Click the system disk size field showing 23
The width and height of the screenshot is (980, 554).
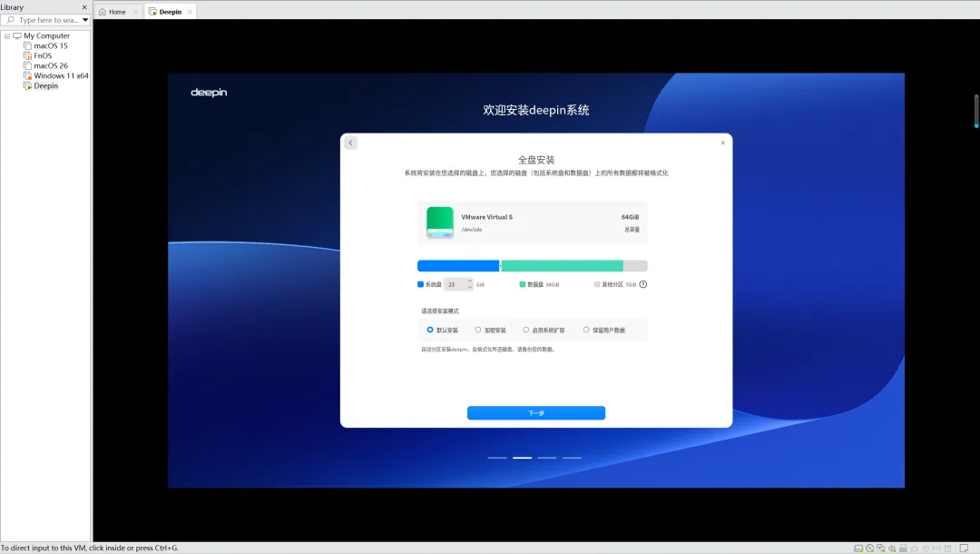pos(459,284)
